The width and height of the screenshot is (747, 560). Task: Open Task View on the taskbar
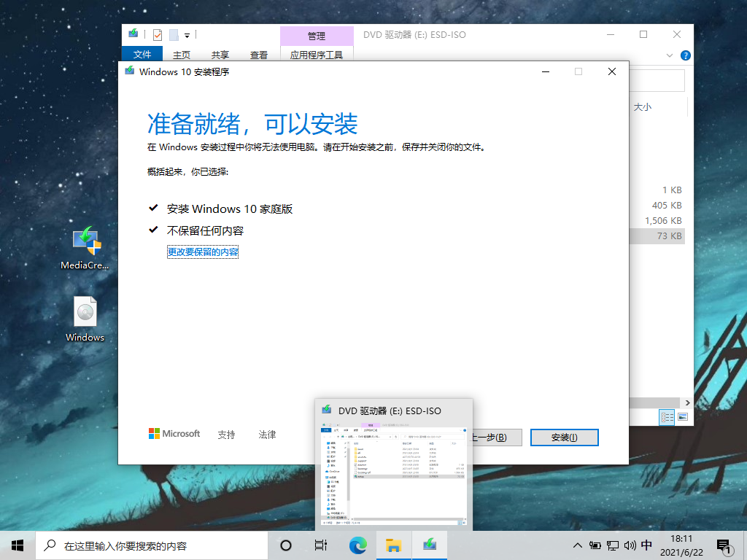(321, 545)
